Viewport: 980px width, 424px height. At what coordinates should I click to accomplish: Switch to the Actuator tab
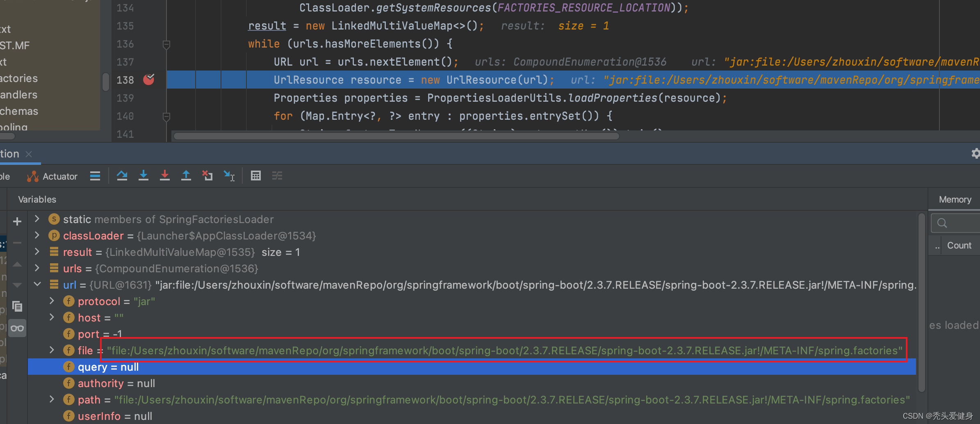[x=52, y=176]
